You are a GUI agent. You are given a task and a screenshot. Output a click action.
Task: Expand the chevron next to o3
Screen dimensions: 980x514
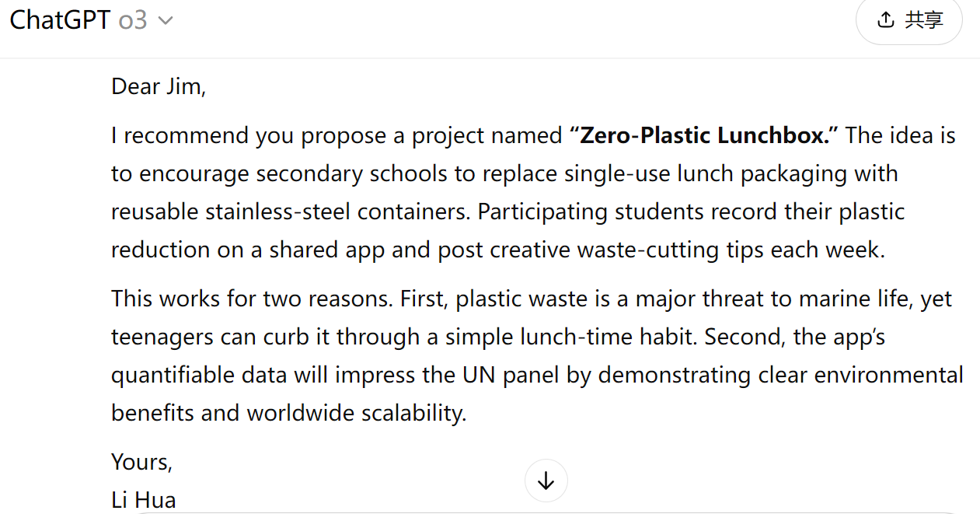pyautogui.click(x=165, y=21)
